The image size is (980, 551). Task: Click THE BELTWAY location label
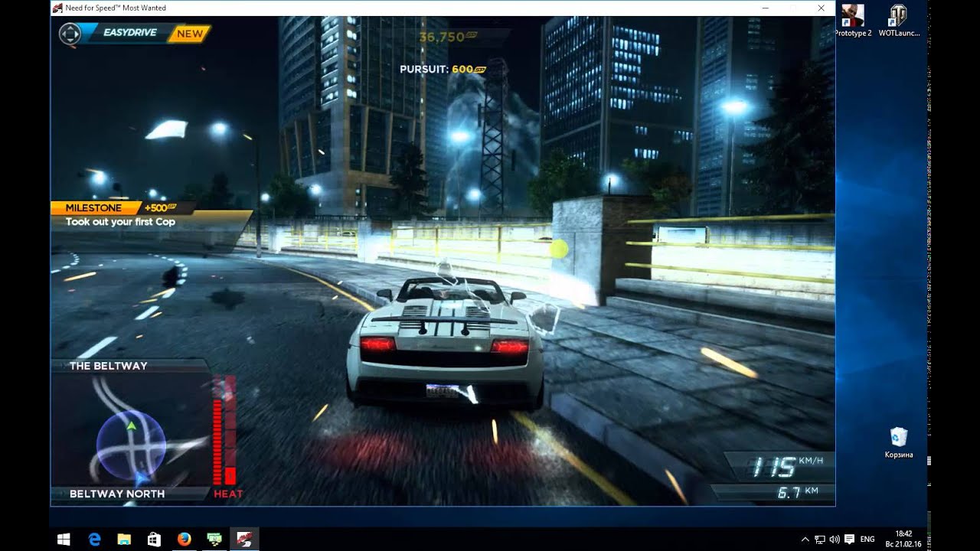tap(108, 366)
